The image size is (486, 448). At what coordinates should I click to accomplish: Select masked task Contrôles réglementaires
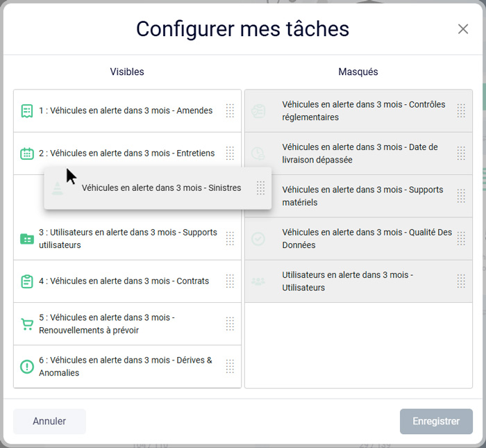pyautogui.click(x=359, y=111)
